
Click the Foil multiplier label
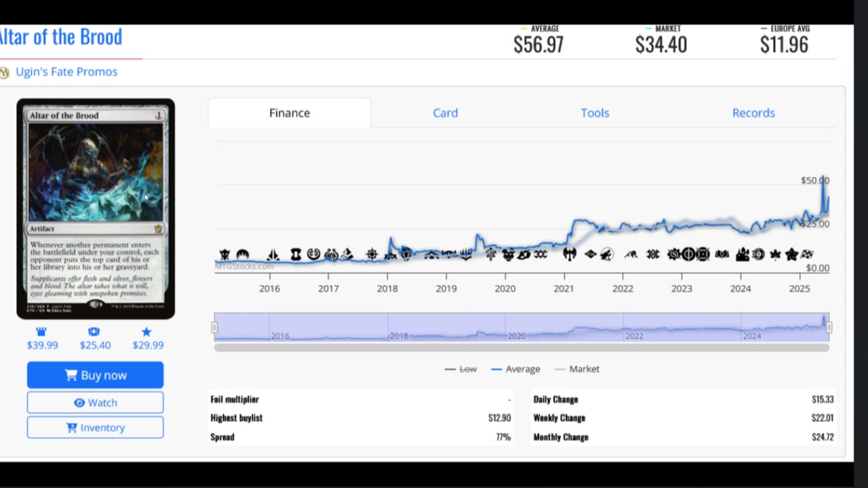(235, 399)
